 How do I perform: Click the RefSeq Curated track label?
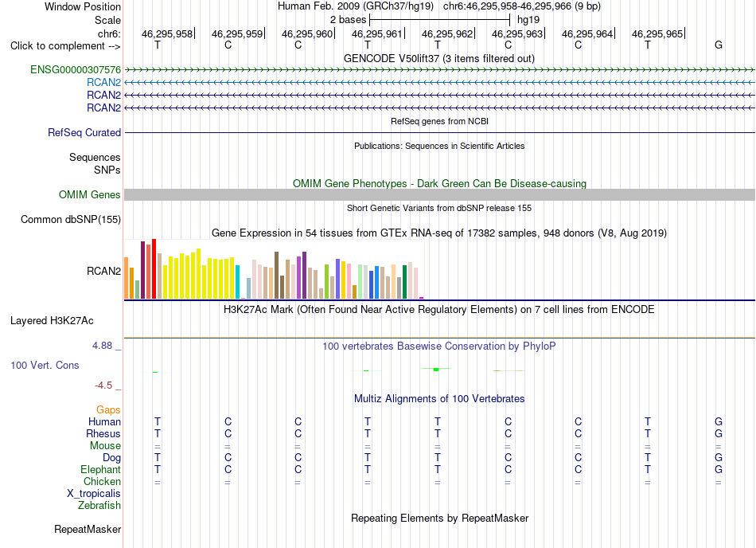[84, 133]
